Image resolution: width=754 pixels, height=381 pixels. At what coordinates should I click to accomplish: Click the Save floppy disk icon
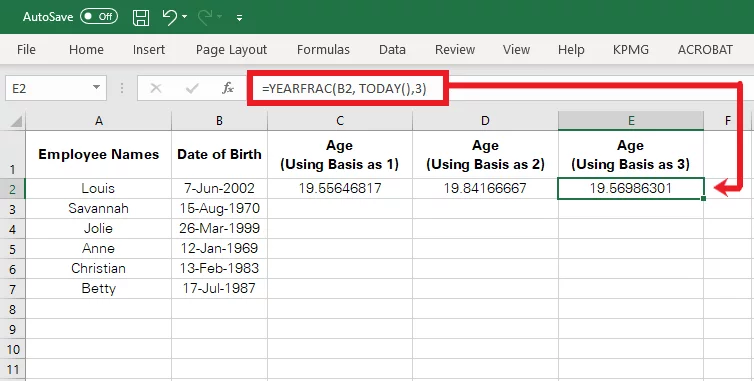click(140, 17)
